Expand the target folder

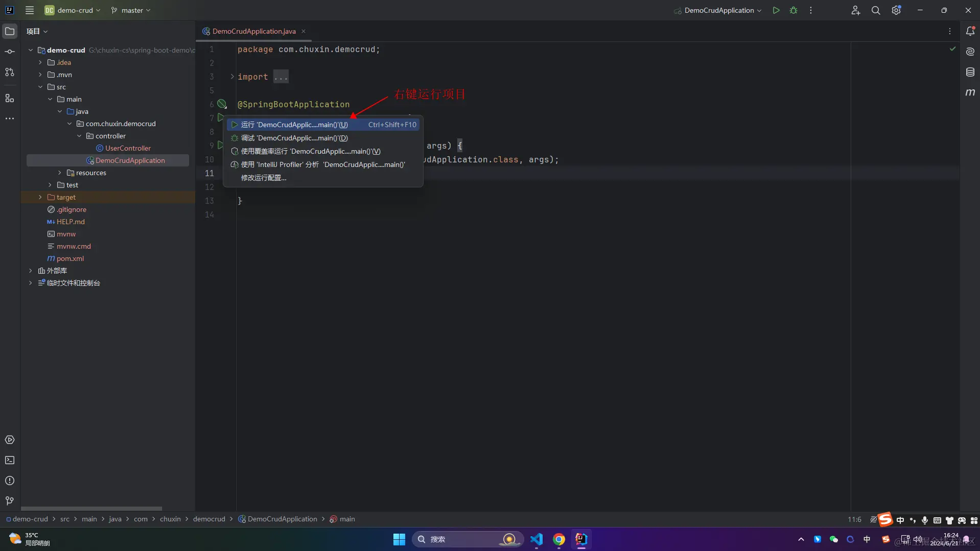(x=40, y=197)
